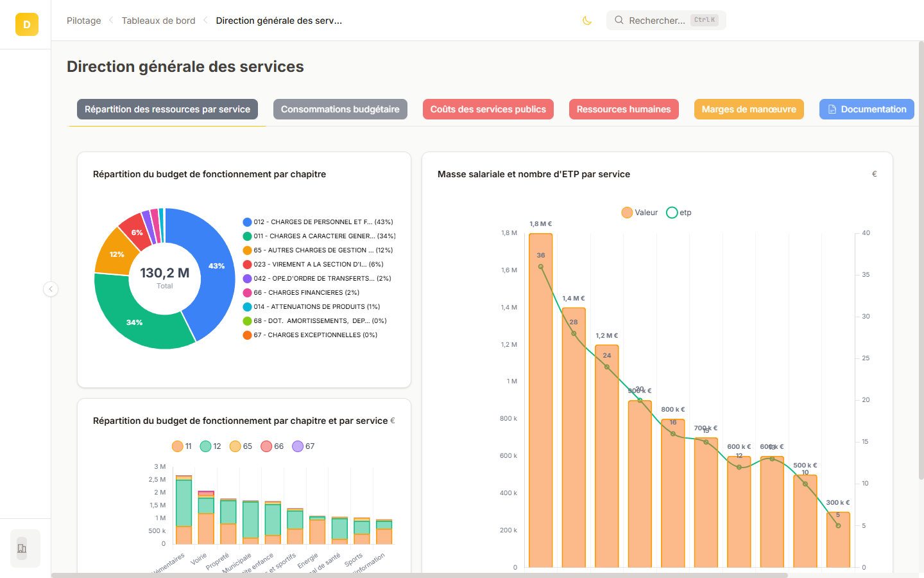
Task: Toggle chapter 11 legend in stacked chart
Action: (182, 446)
